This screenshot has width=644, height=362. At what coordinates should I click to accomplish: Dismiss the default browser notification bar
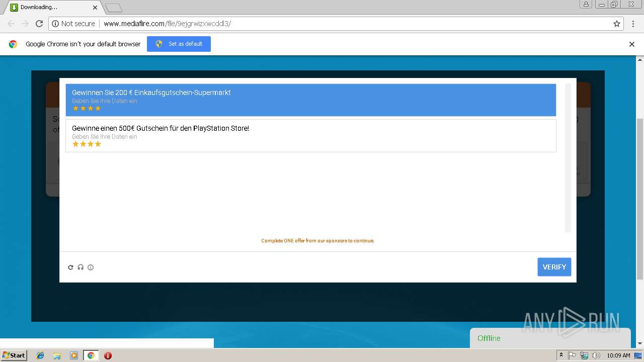[x=632, y=44]
